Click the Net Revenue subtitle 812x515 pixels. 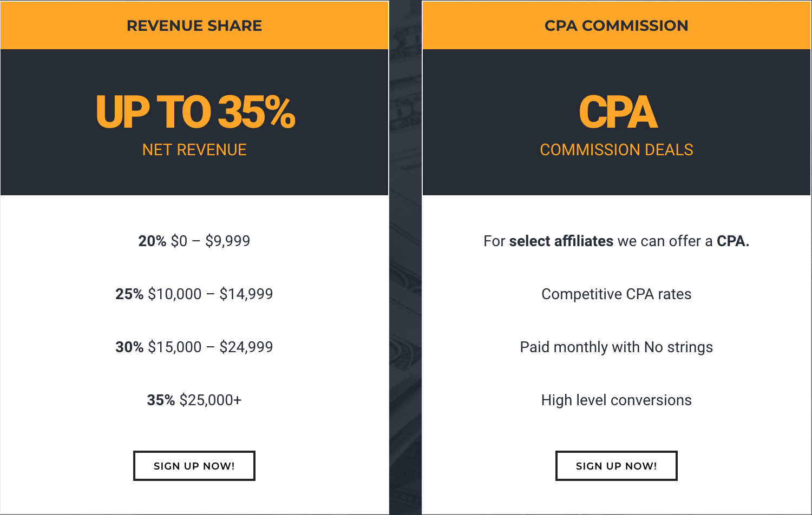[194, 150]
